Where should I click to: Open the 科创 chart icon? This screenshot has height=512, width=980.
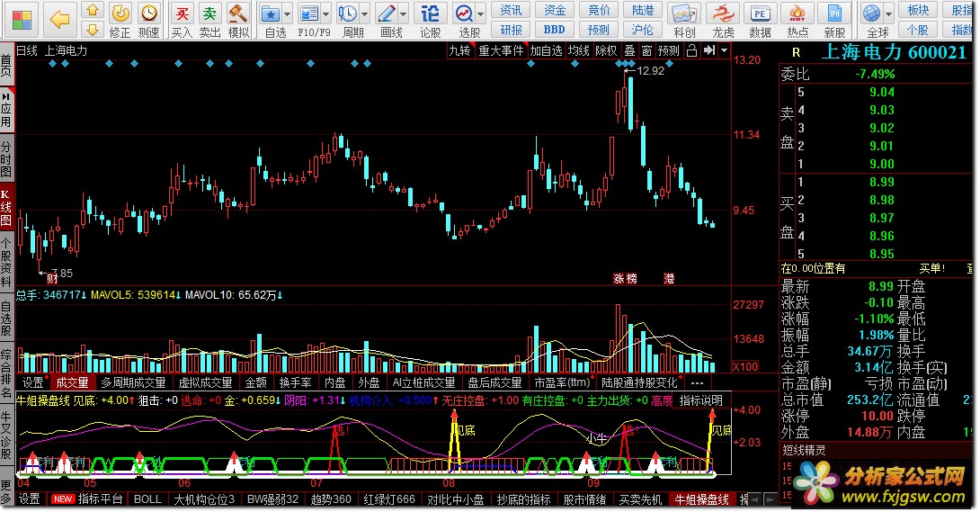[x=684, y=13]
